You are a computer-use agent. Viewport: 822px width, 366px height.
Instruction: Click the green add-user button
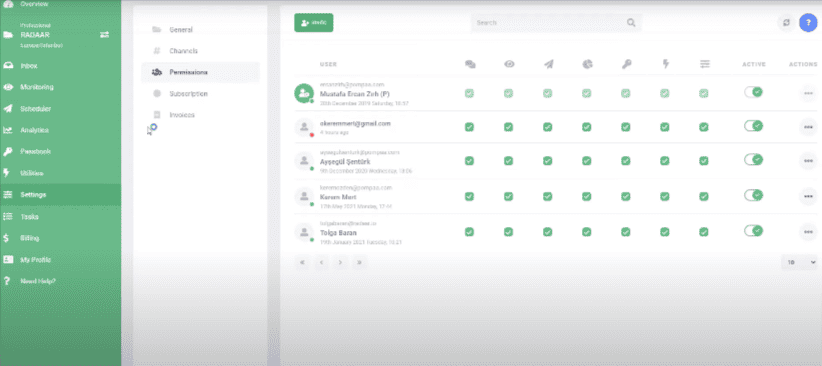[x=313, y=23]
